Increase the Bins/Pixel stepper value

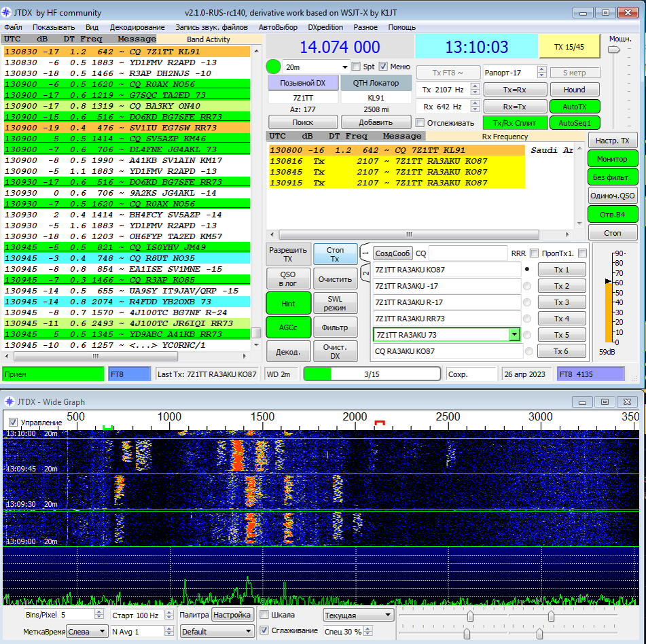click(99, 612)
